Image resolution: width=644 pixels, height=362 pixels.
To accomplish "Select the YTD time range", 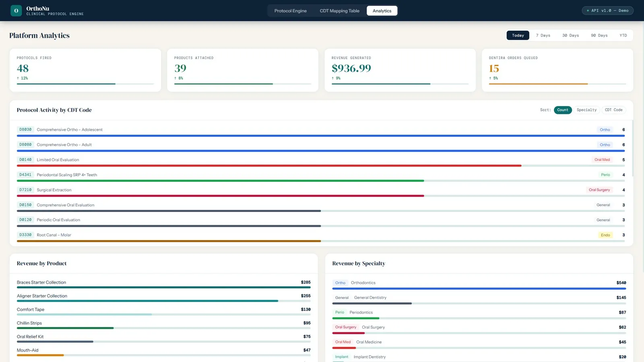I will [x=623, y=35].
